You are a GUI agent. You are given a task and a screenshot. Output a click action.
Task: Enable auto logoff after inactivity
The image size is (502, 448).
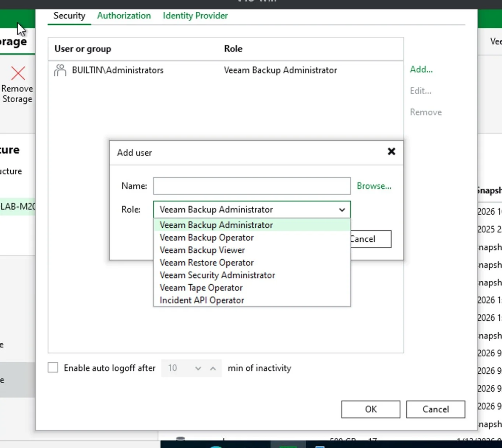pos(53,367)
